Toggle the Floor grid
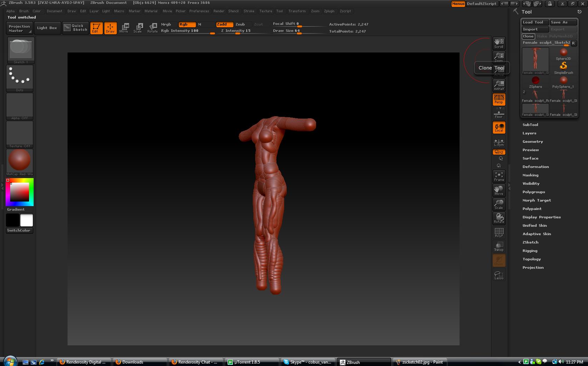This screenshot has width=588, height=366. pyautogui.click(x=499, y=113)
